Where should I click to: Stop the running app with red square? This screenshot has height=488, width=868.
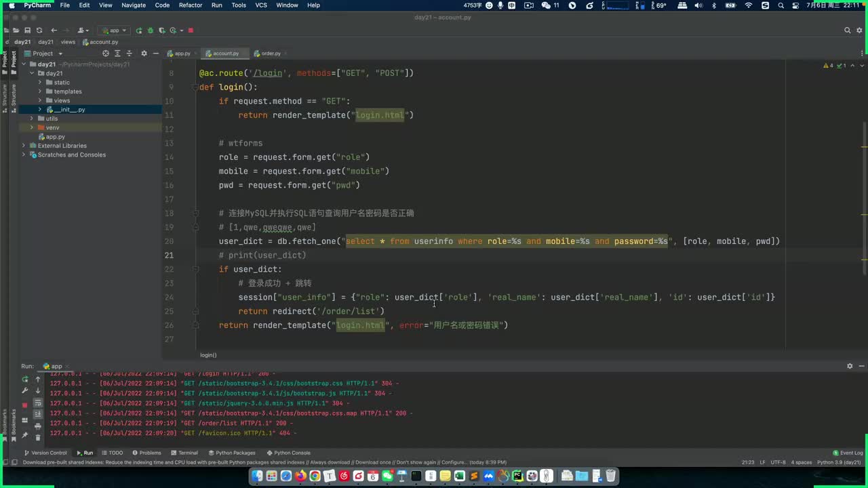191,30
